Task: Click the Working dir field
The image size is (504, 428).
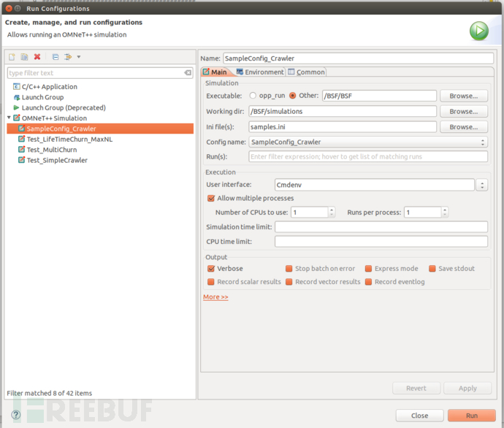Action: click(343, 111)
